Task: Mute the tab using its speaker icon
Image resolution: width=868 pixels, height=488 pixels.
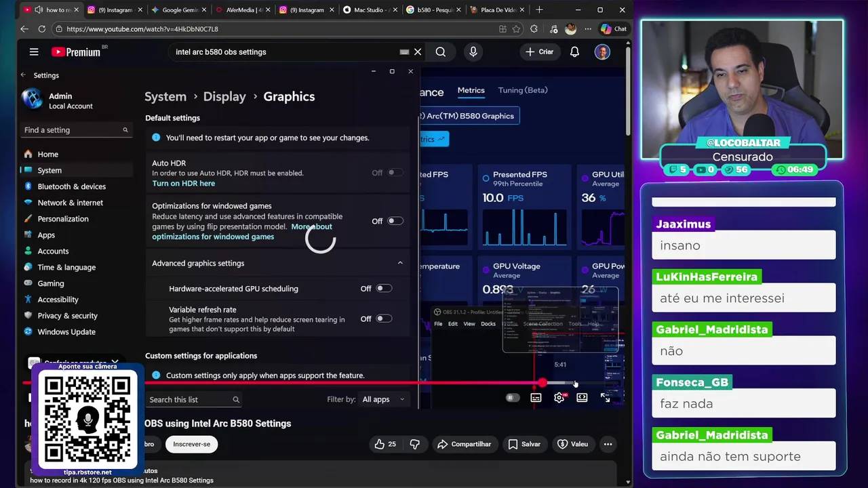Action: (x=39, y=9)
